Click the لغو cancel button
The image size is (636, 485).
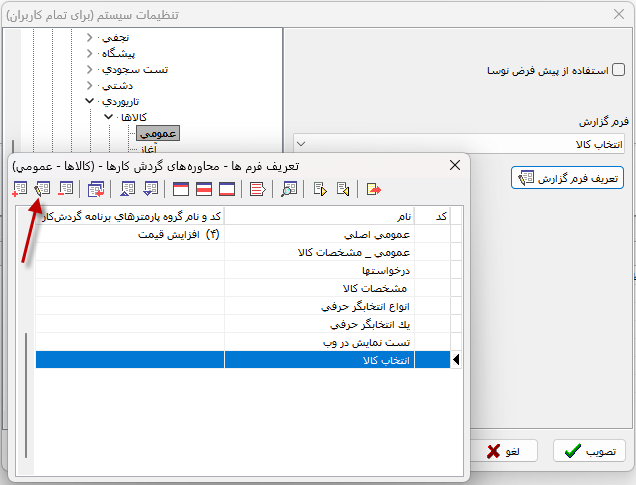coord(506,451)
